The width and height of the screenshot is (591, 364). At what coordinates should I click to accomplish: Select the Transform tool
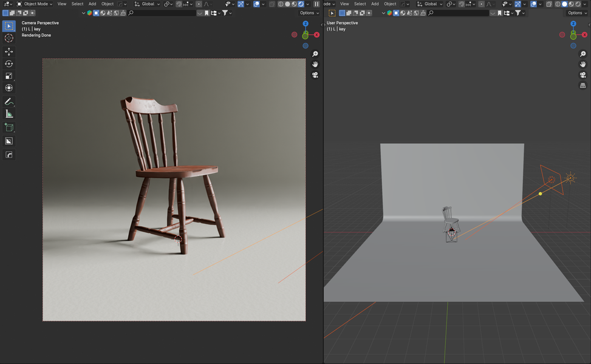pos(9,88)
